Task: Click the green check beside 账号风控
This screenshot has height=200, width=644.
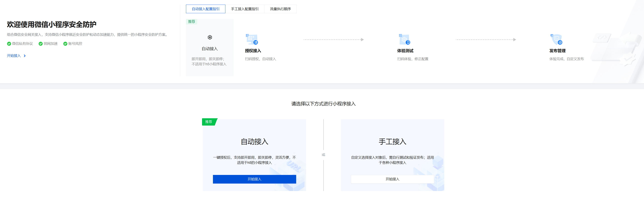Action: point(65,44)
